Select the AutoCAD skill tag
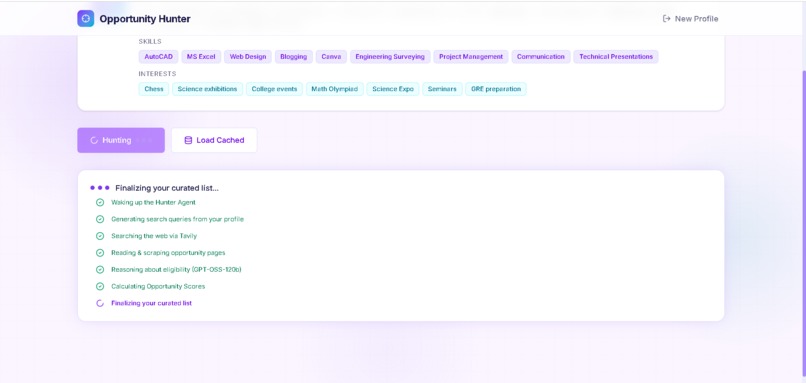Screen dimensions: 806x383 [x=158, y=57]
